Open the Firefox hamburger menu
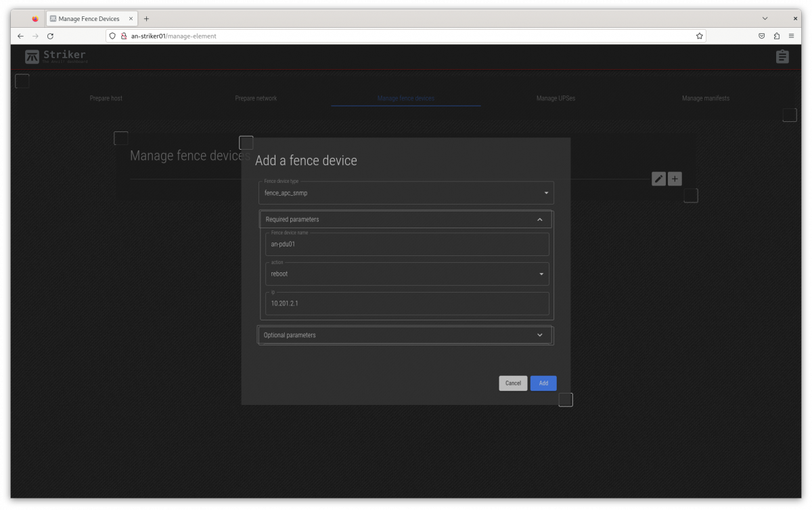The height and width of the screenshot is (510, 812). pyautogui.click(x=791, y=36)
